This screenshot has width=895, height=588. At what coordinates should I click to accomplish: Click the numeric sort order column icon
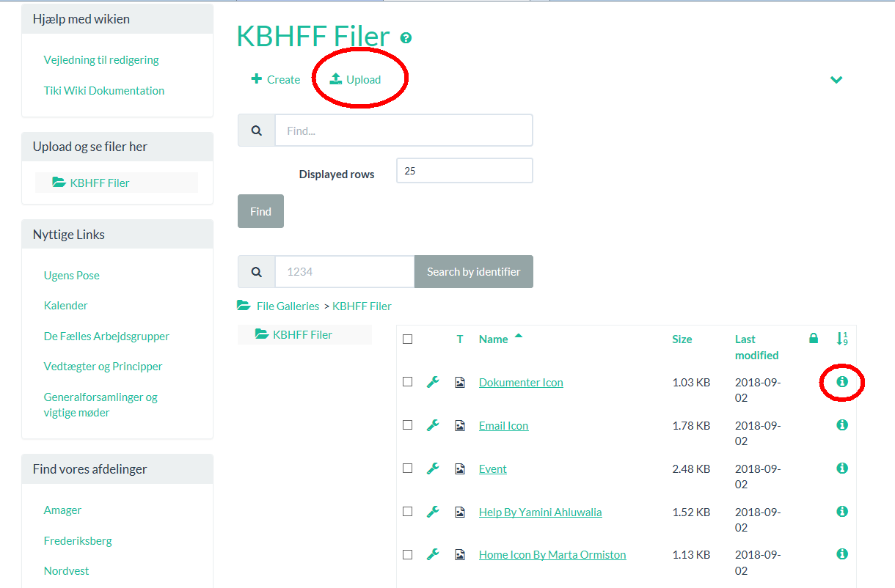coord(842,339)
